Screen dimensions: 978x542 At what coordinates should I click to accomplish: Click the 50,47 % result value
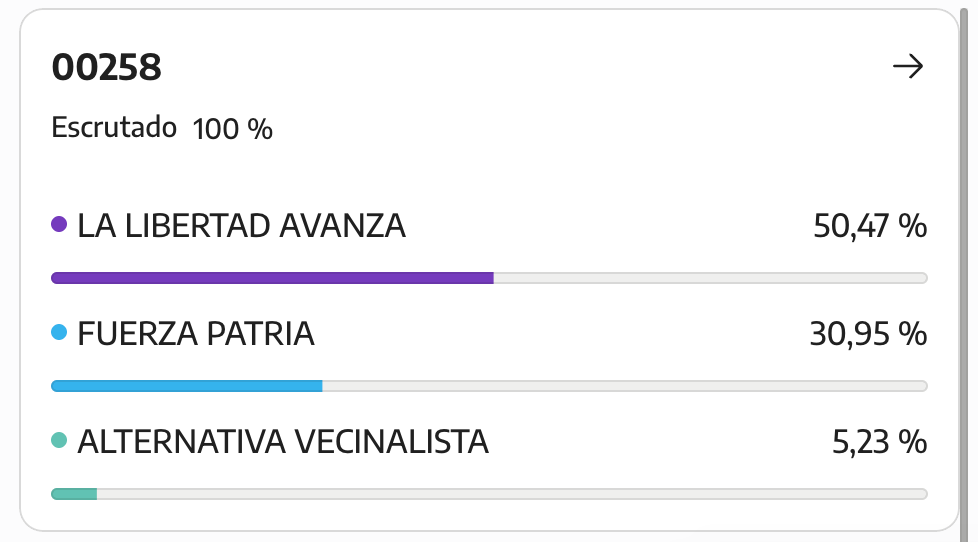click(x=870, y=226)
